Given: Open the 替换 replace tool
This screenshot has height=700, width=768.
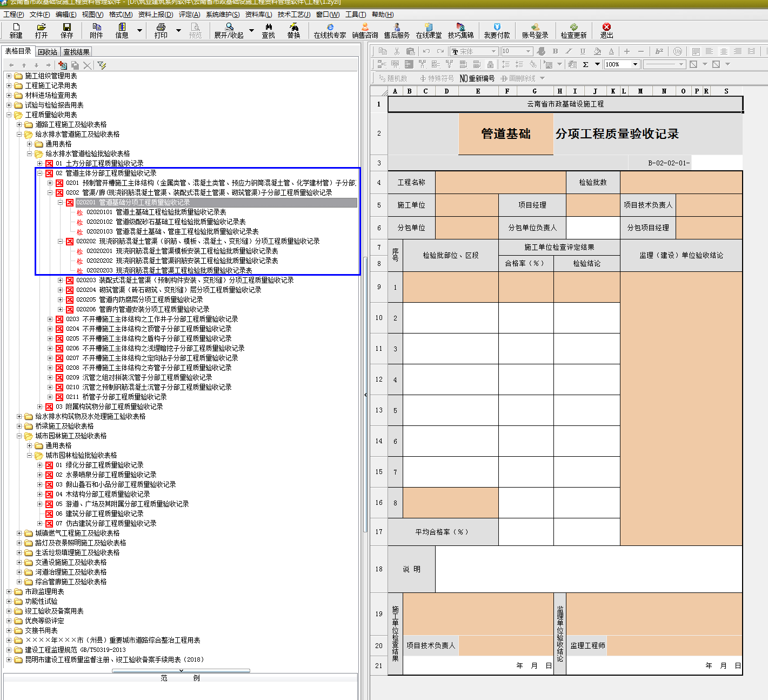Looking at the screenshot, I should (294, 30).
